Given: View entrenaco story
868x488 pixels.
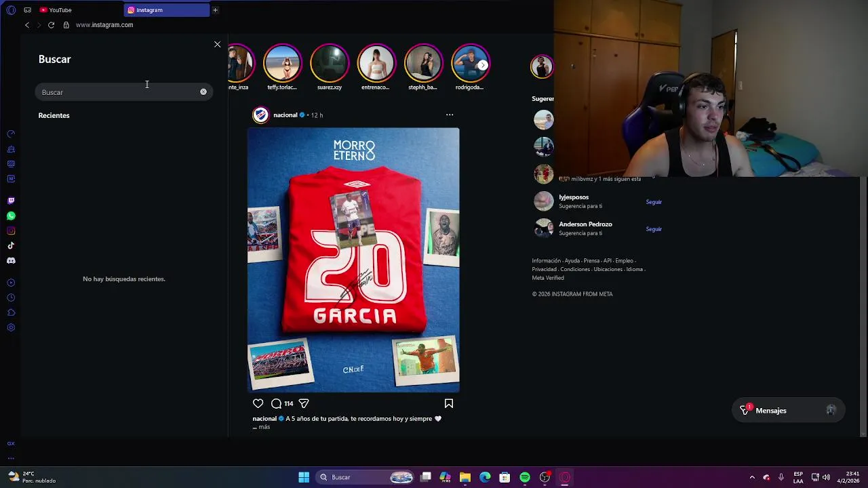Looking at the screenshot, I should pyautogui.click(x=376, y=63).
